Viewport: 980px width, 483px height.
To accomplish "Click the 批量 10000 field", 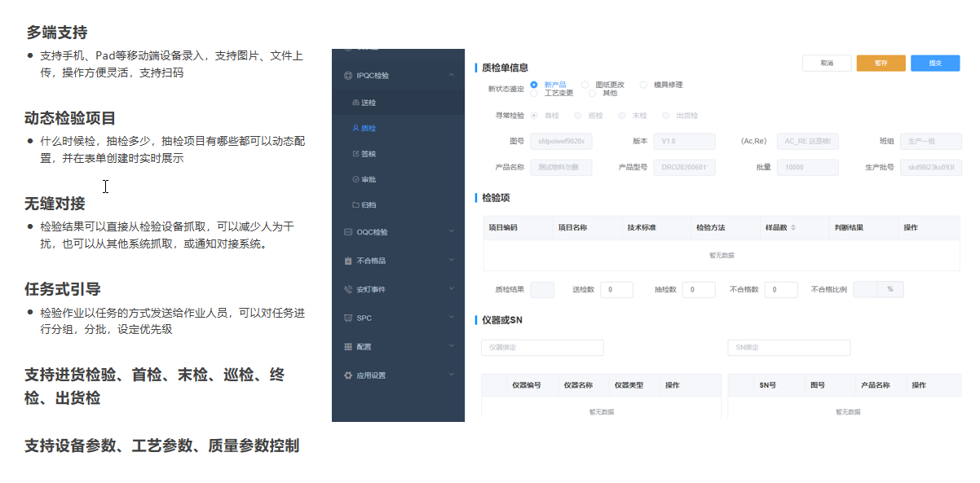I will click(807, 168).
